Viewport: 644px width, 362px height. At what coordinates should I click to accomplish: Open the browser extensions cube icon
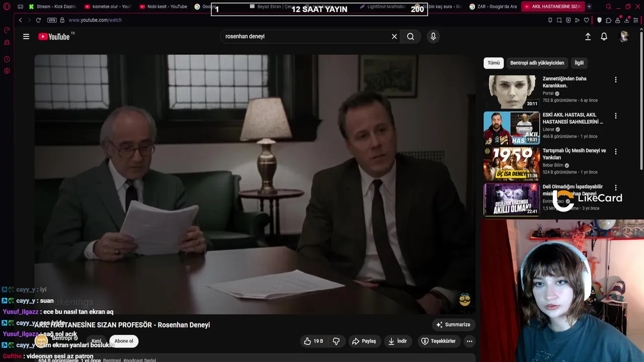pos(609,20)
